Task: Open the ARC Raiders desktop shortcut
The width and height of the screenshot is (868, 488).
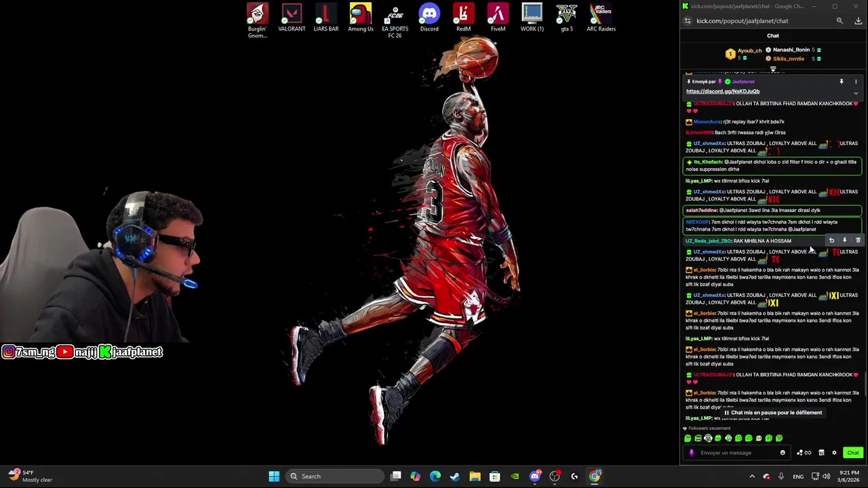Action: (601, 18)
